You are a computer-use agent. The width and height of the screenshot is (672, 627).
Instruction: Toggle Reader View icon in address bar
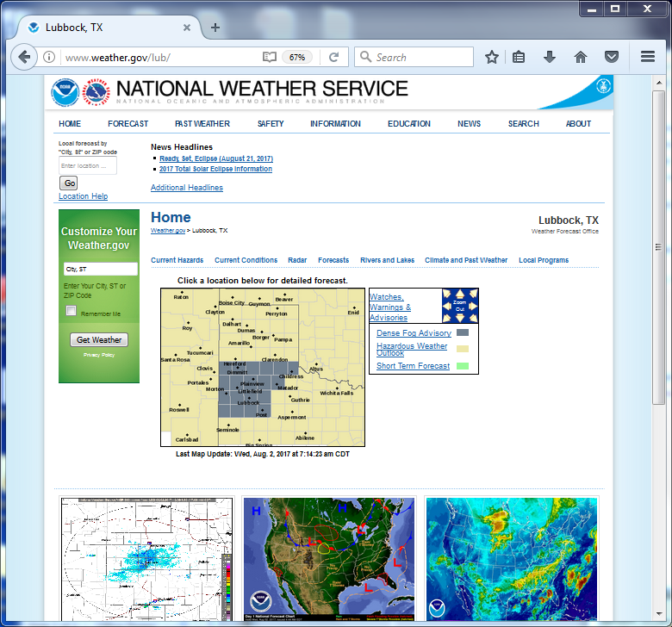coord(269,57)
